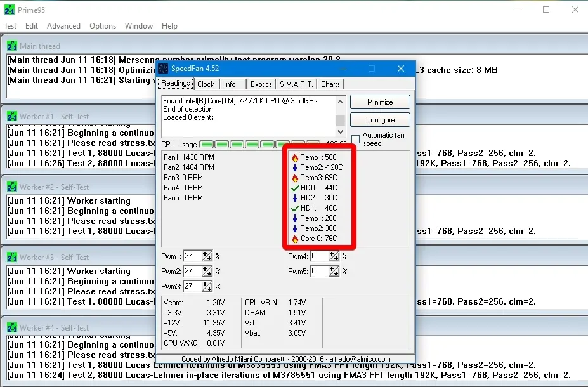588x387 pixels.
Task: Click the Pwm1 value input field
Action: click(193, 256)
